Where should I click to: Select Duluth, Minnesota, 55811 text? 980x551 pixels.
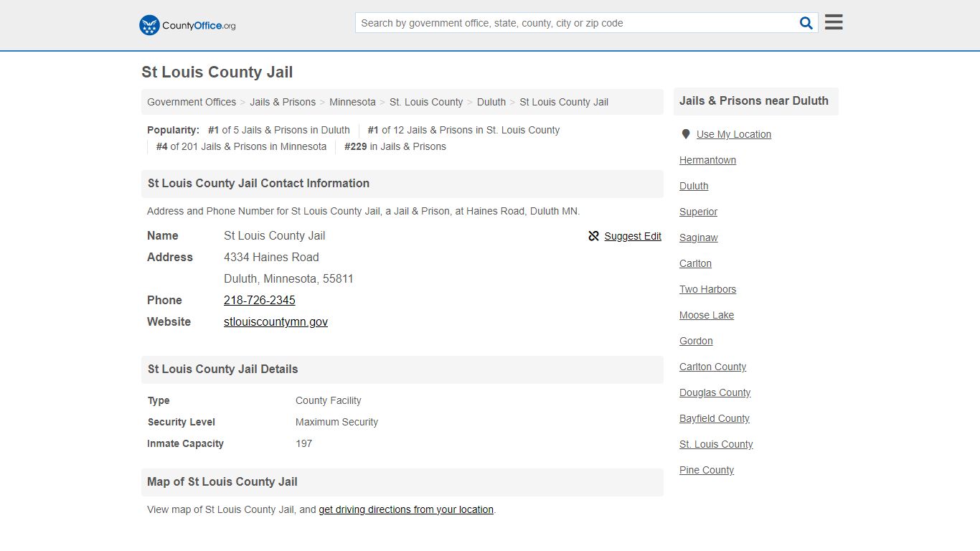288,278
